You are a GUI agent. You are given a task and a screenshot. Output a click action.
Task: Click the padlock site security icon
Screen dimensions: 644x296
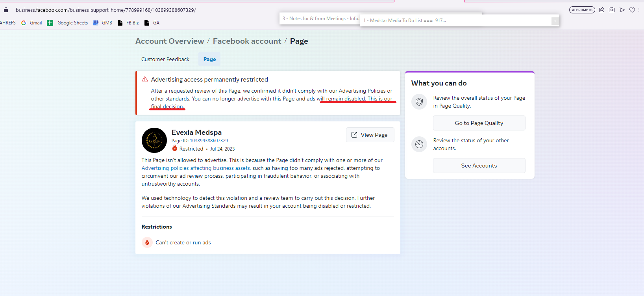click(6, 10)
